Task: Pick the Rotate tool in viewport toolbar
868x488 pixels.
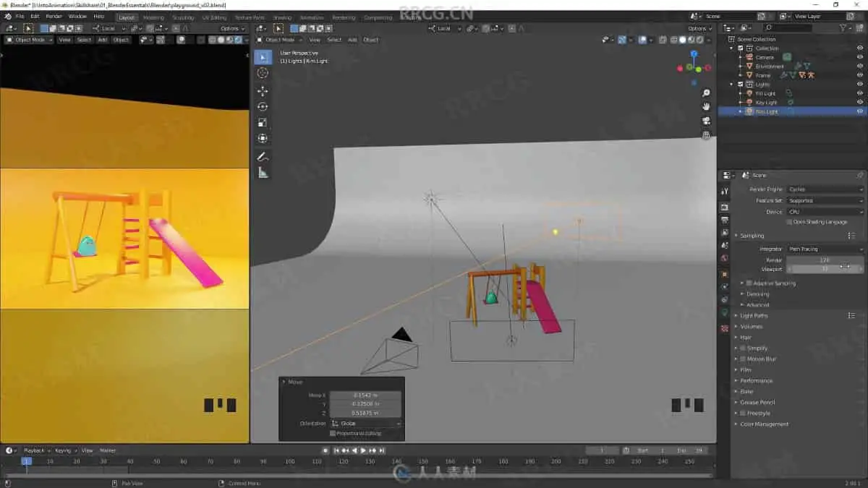Action: (263, 107)
